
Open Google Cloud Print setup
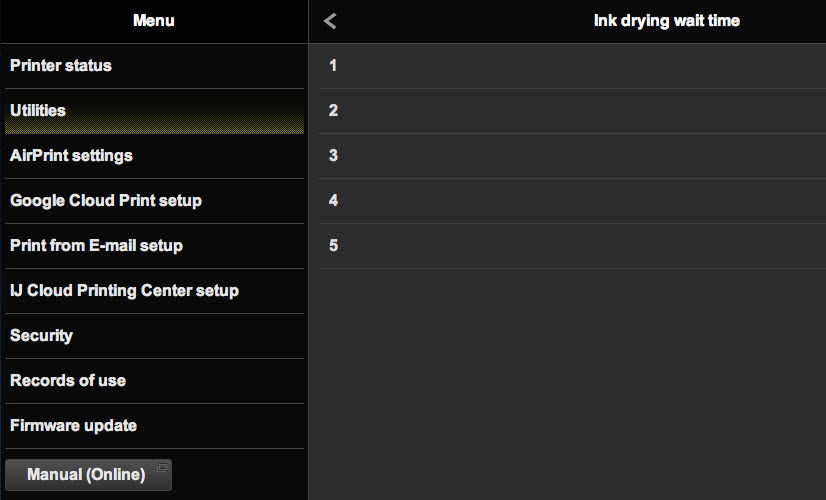154,201
